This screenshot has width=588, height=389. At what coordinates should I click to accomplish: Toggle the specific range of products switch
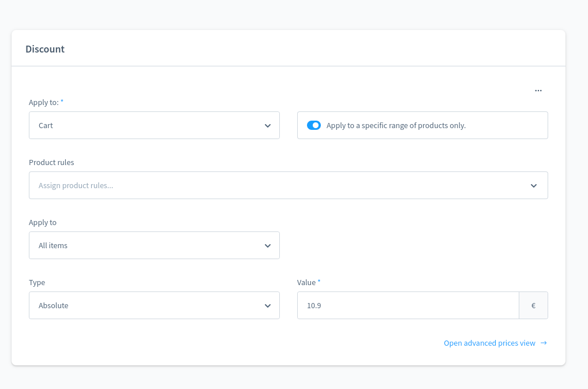[313, 125]
